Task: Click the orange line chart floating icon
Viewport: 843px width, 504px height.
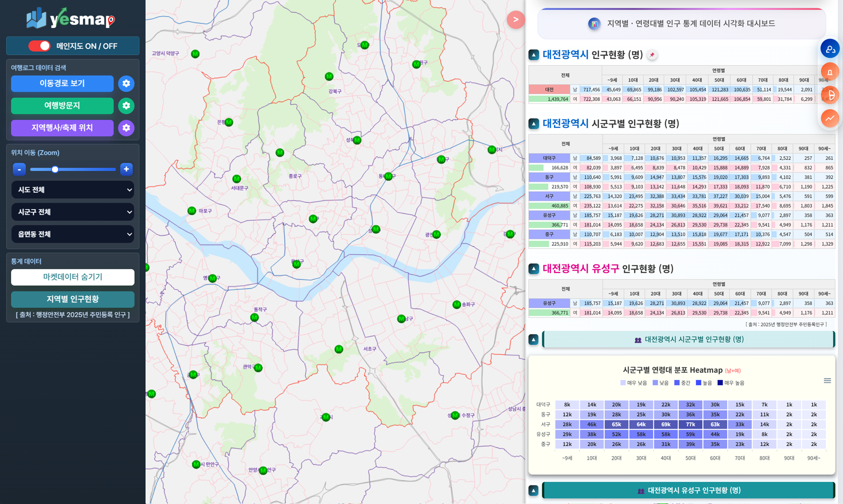Action: click(x=830, y=118)
